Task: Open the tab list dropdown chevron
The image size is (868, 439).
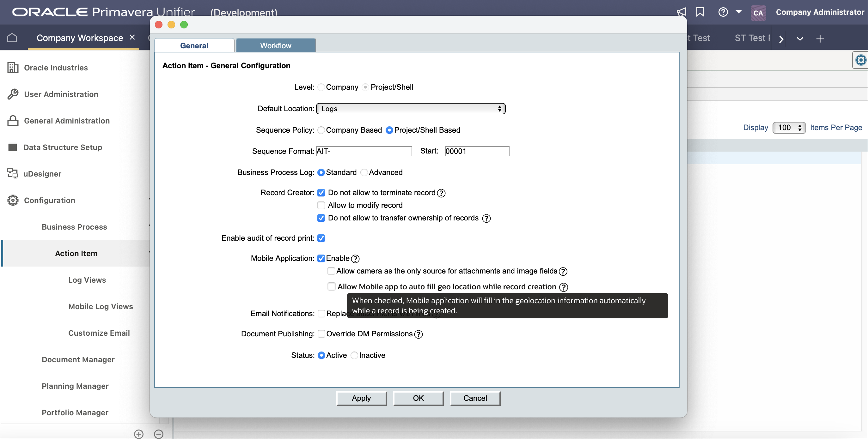Action: (800, 39)
